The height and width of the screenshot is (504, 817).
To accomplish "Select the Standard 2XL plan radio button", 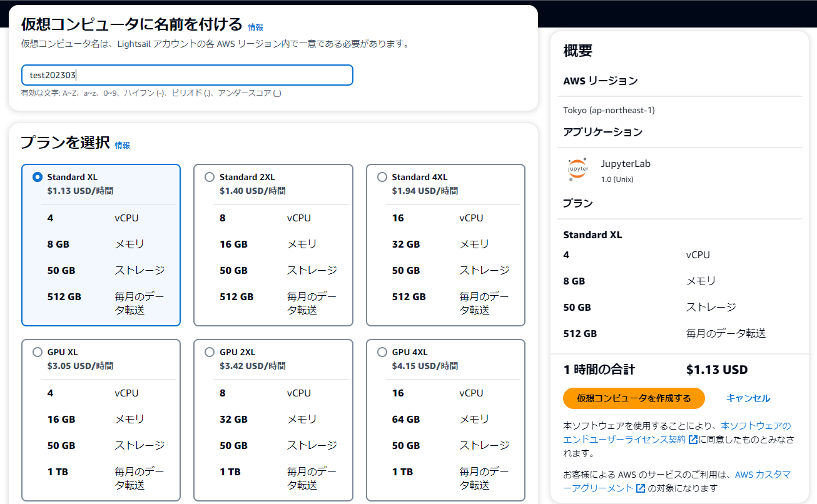I will 210,177.
